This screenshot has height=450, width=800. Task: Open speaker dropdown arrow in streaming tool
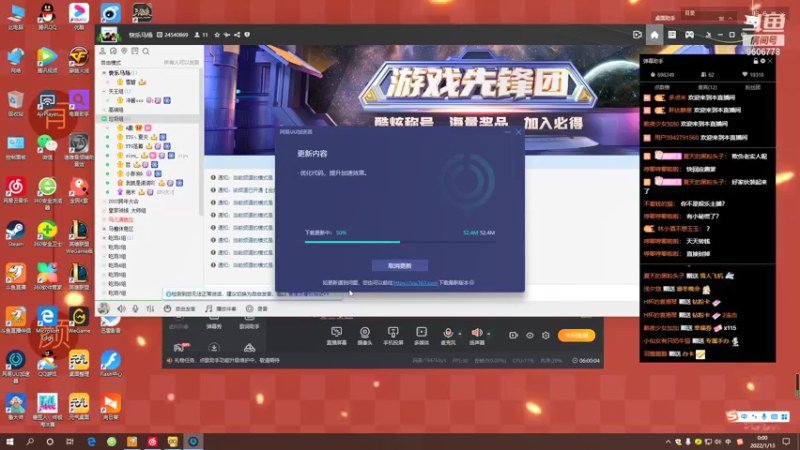[x=488, y=334]
